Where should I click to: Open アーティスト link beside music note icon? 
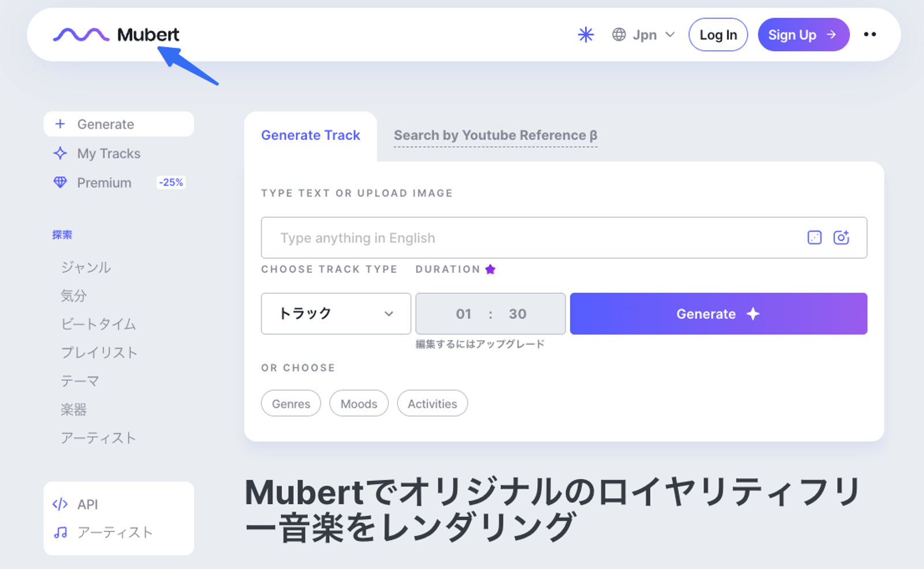115,533
